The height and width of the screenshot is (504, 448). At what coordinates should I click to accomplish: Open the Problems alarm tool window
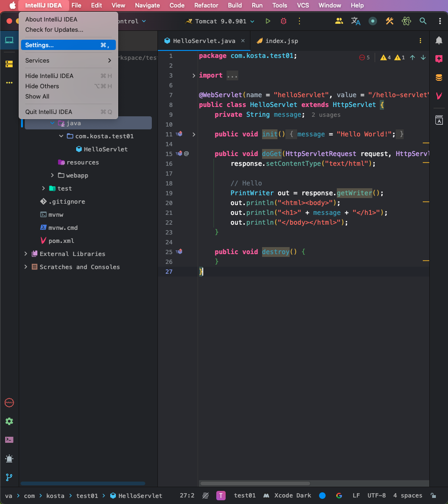click(9, 459)
